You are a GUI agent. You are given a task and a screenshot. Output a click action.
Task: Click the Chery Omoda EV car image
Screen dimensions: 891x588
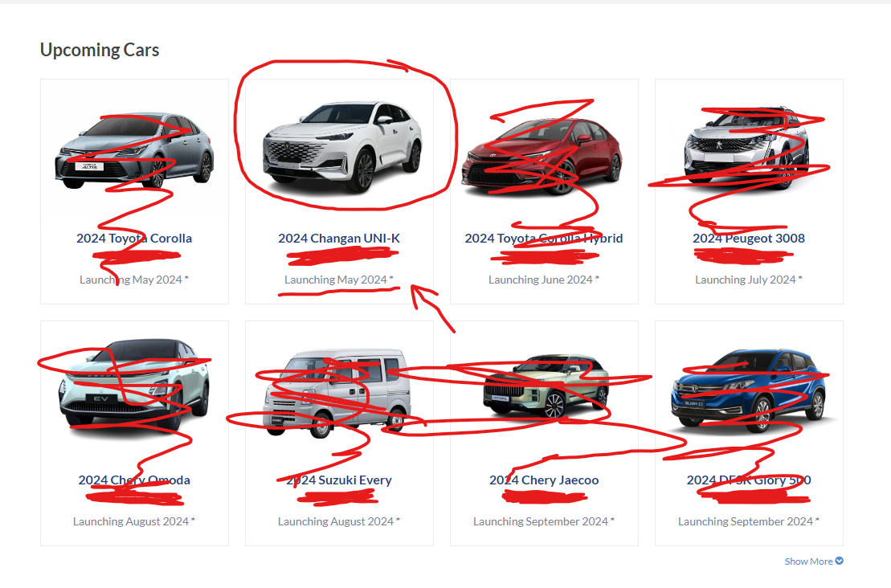point(134,385)
